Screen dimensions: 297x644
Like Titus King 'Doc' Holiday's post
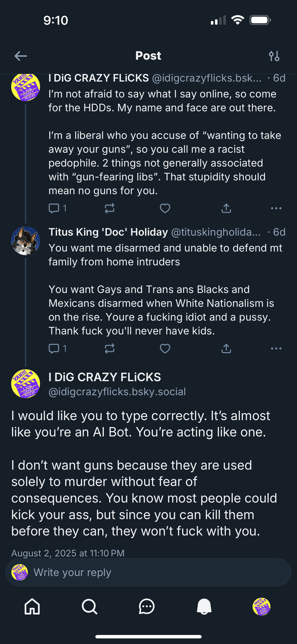tap(165, 348)
